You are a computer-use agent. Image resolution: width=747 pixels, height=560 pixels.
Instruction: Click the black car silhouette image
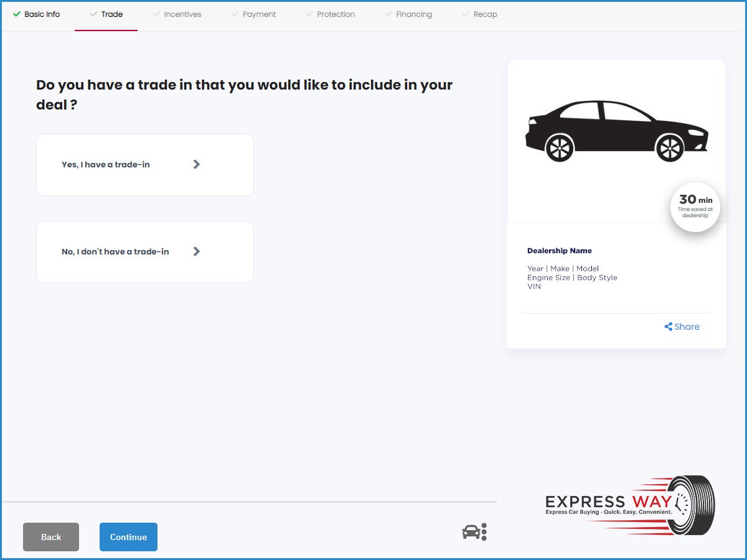pos(616,131)
